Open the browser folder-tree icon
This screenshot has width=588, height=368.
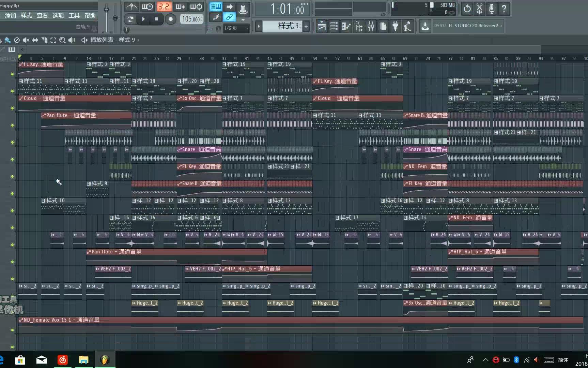(358, 26)
